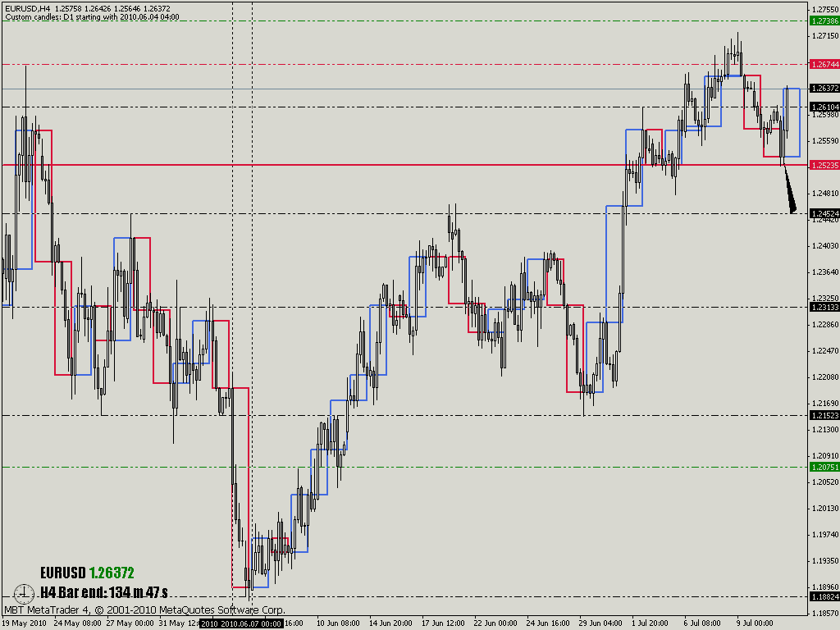This screenshot has height=630, width=840.
Task: Click the 29 Jun 04:00 date label
Action: click(x=600, y=623)
